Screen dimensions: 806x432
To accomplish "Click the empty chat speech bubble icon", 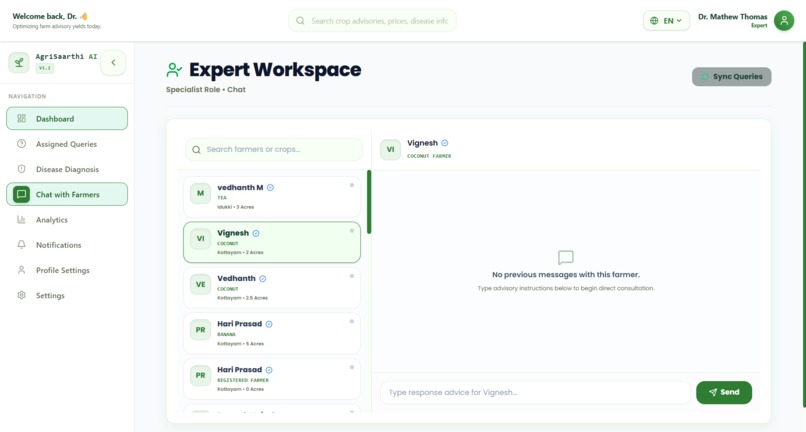I will (x=565, y=257).
